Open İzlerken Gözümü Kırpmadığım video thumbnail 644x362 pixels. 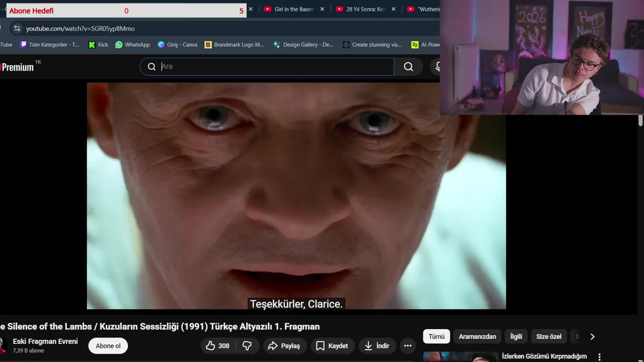pyautogui.click(x=461, y=356)
